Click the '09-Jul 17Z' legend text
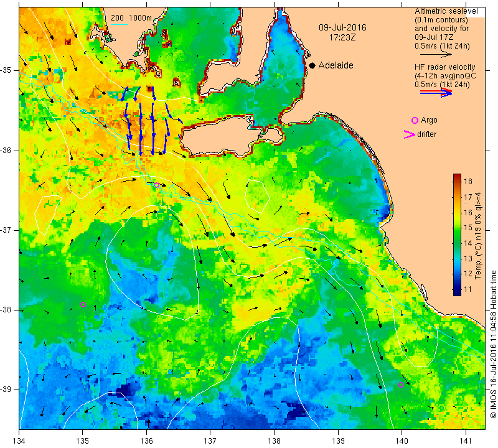The height and width of the screenshot is (448, 498). [434, 37]
